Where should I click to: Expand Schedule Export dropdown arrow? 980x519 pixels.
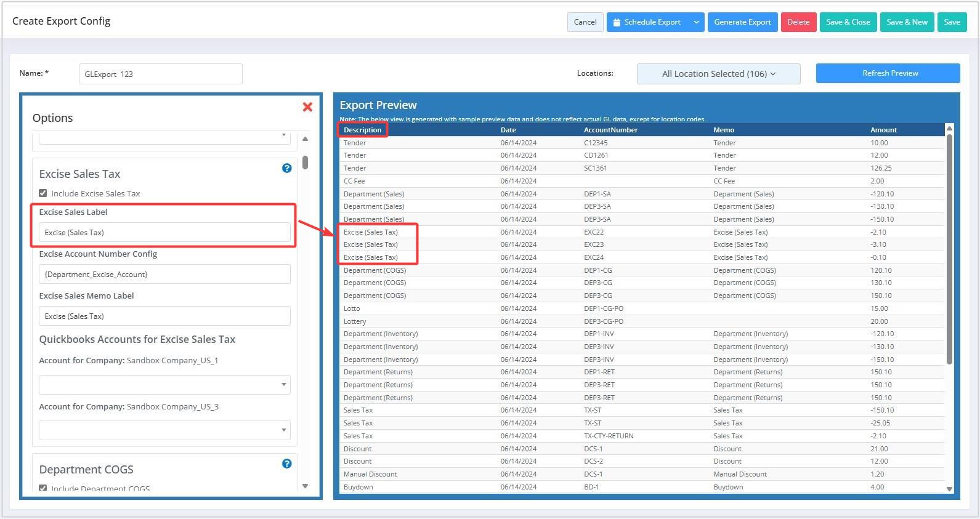tap(696, 22)
